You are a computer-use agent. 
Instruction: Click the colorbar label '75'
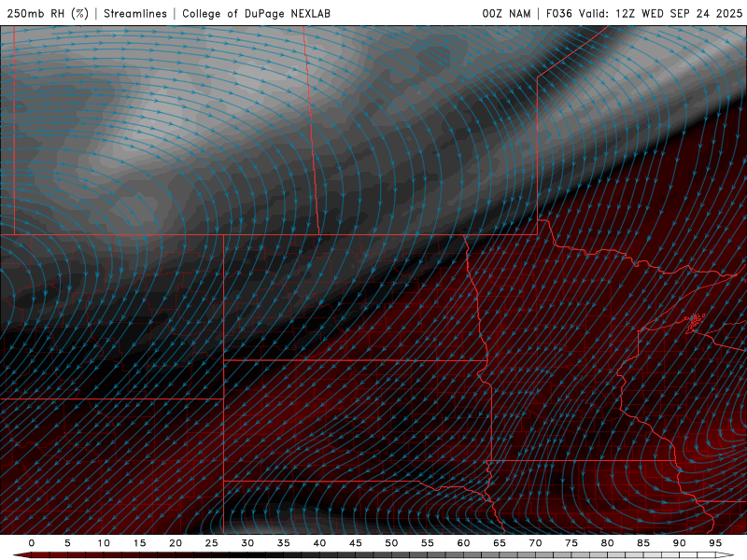(571, 543)
